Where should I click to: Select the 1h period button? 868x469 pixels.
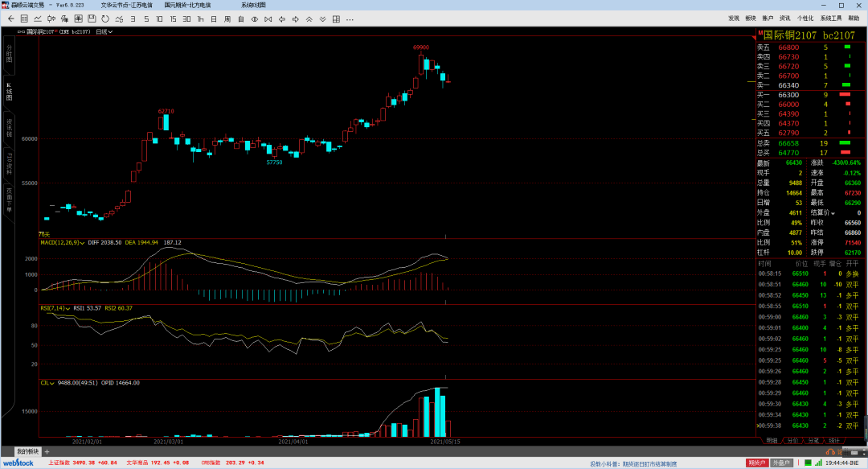(200, 19)
